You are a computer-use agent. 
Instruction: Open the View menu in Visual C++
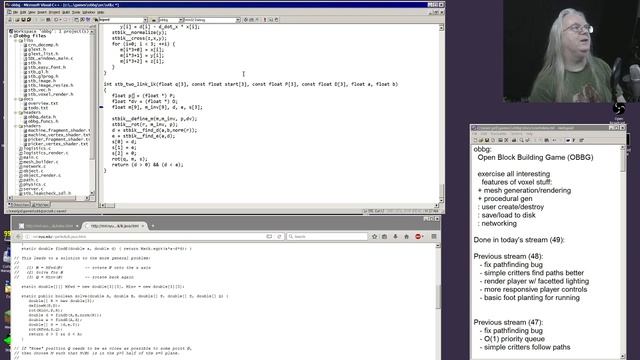point(31,12)
